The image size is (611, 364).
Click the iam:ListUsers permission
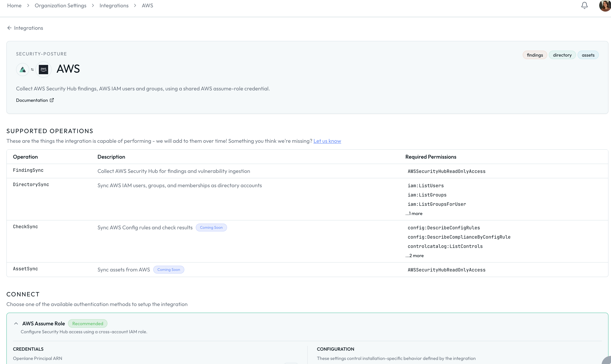[x=425, y=186]
